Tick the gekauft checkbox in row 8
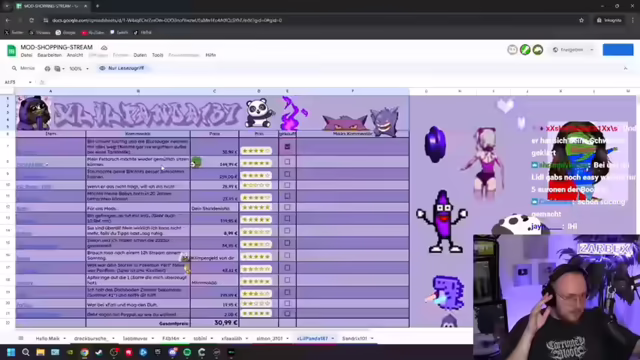The height and width of the screenshot is (360, 640). (x=287, y=162)
